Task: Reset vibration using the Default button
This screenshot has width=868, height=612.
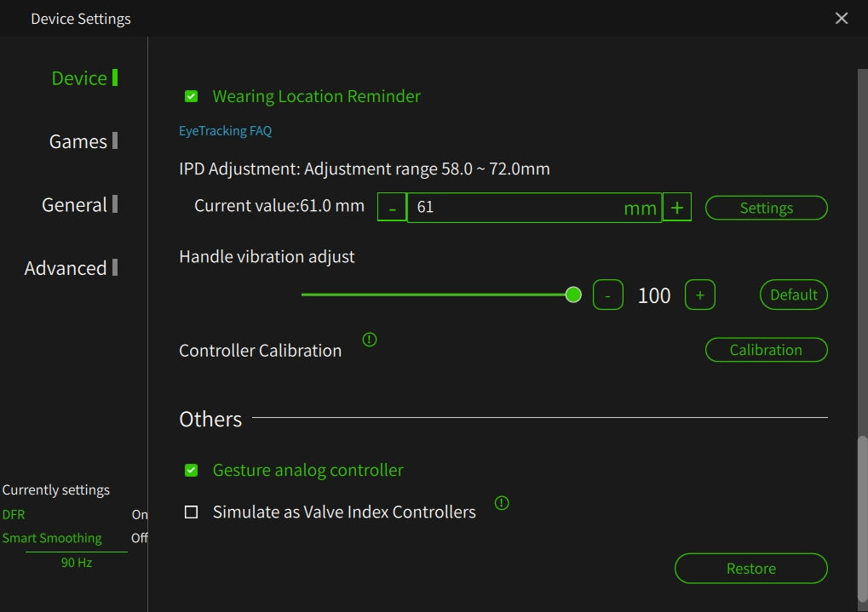Action: click(793, 295)
